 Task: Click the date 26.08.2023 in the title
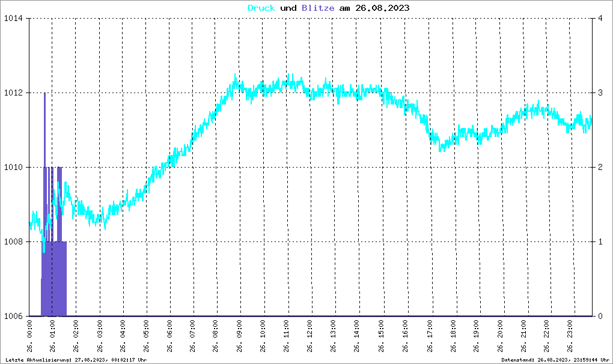click(382, 8)
